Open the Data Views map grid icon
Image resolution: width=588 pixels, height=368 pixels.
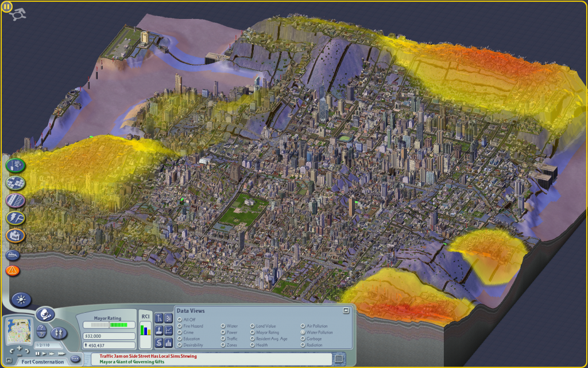tap(168, 319)
